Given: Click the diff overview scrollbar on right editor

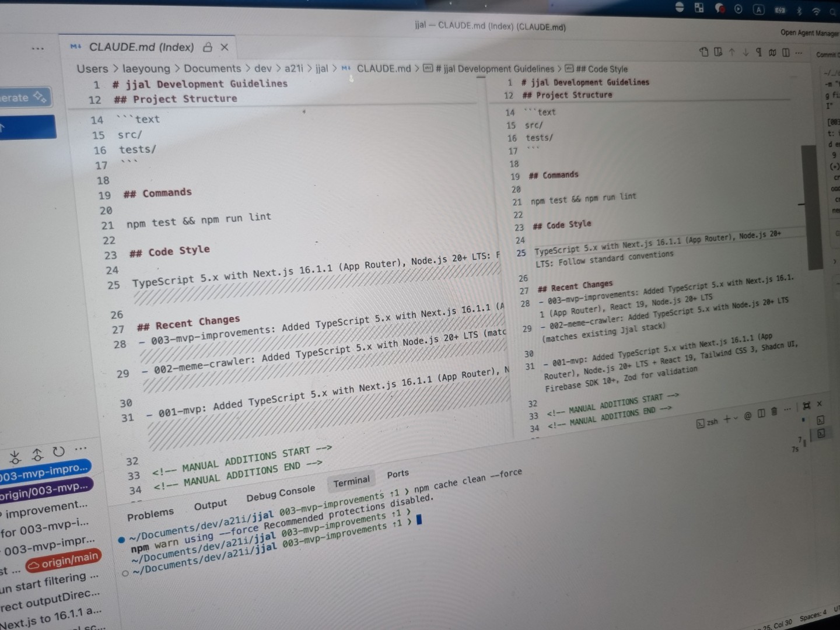Looking at the screenshot, I should [808, 204].
